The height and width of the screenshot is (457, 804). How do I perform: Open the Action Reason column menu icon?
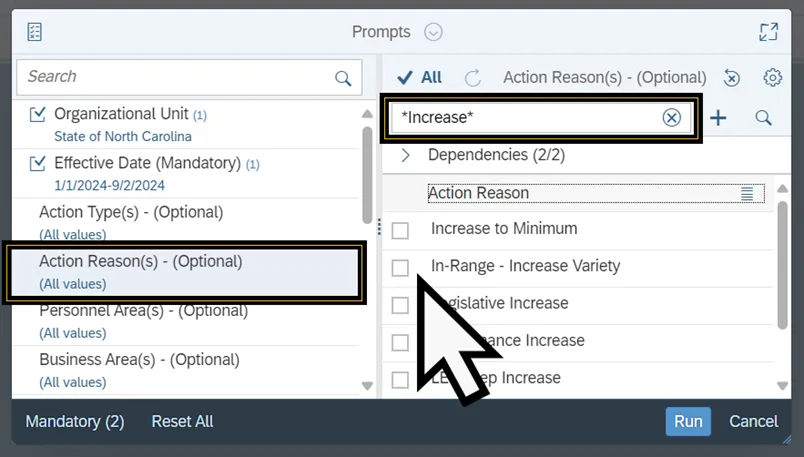[747, 194]
